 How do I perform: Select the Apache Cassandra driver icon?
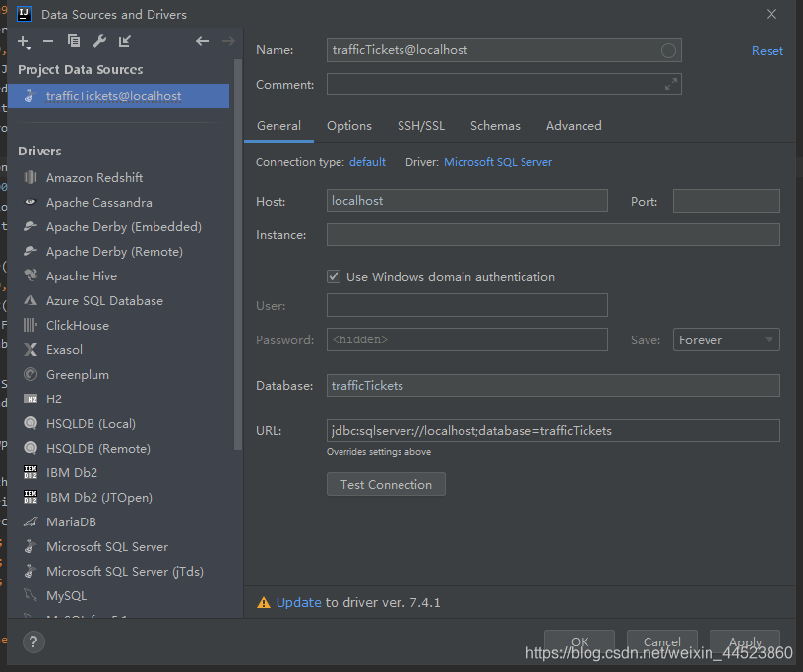[x=31, y=202]
